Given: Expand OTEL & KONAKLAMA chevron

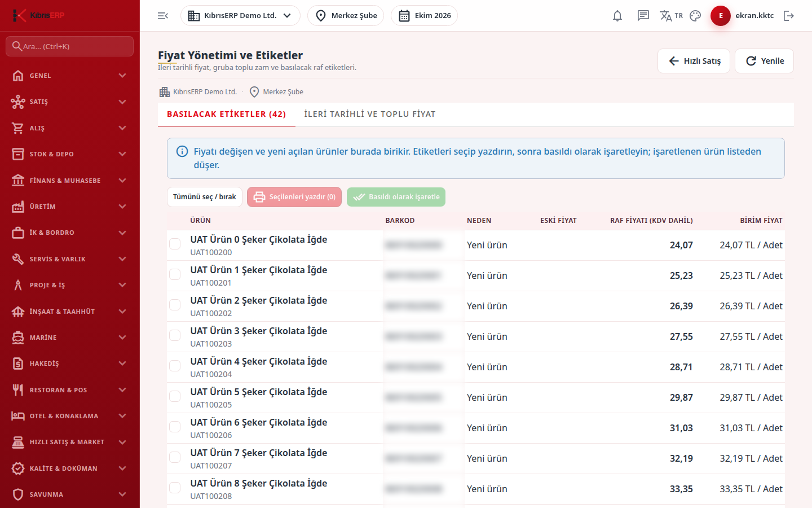Looking at the screenshot, I should pos(122,416).
